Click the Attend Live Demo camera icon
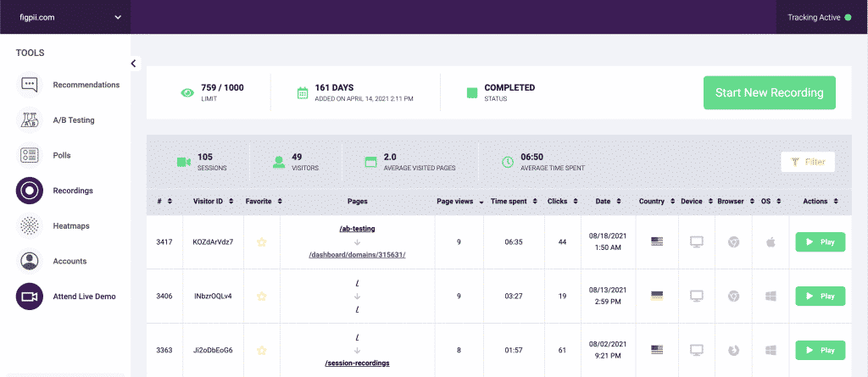The width and height of the screenshot is (868, 377). point(30,297)
